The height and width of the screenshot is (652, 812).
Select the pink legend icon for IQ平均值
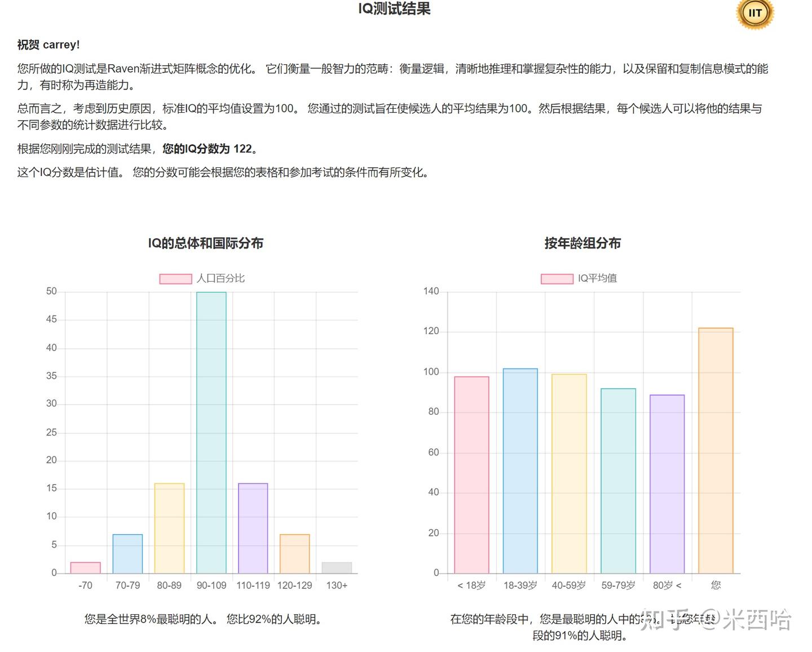tap(556, 278)
